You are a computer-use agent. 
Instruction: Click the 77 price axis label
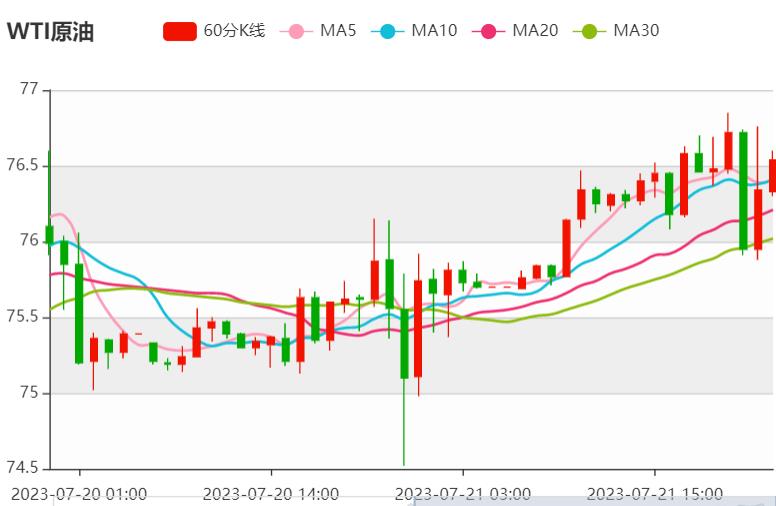(x=30, y=90)
